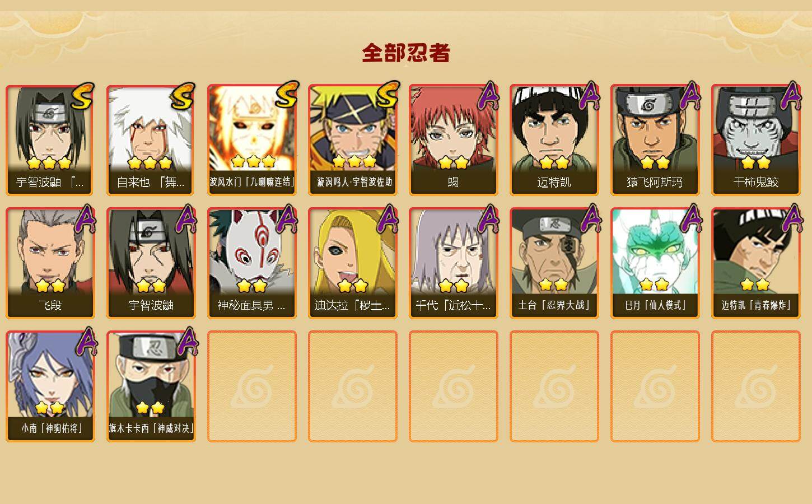
Task: Choose 漩涡鸣人·宇智波佐助 card
Action: 353,140
